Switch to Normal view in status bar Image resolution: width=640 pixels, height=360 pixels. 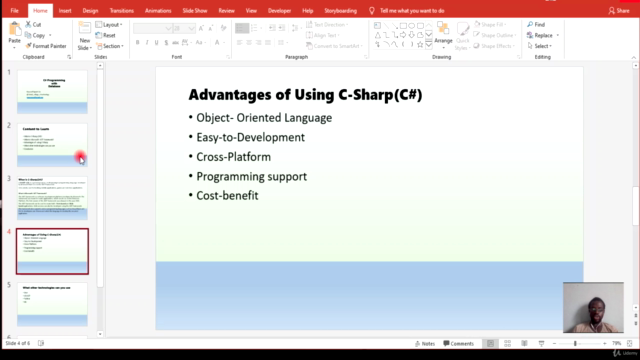490,344
